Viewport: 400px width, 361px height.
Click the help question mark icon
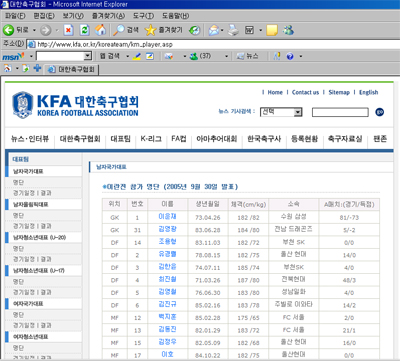click(290, 56)
